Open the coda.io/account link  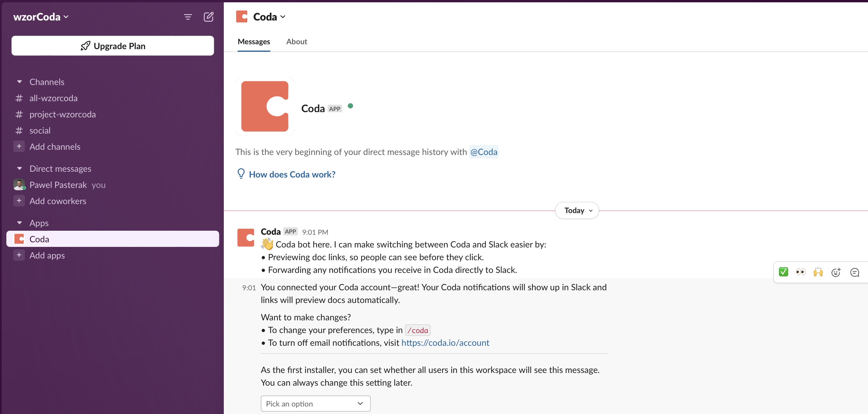click(x=445, y=343)
